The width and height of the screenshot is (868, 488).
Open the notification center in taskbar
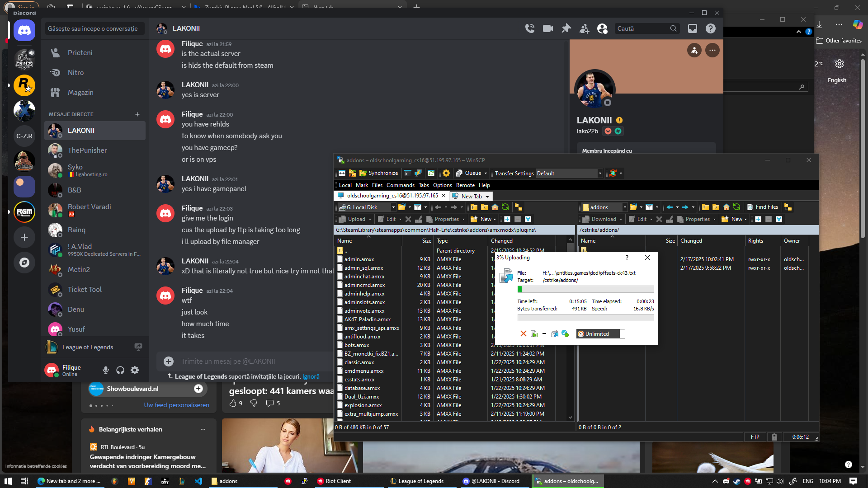coord(853,481)
